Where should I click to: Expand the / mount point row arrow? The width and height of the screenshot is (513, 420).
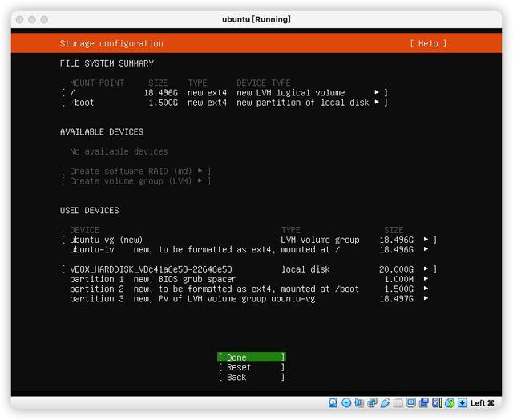(x=377, y=92)
